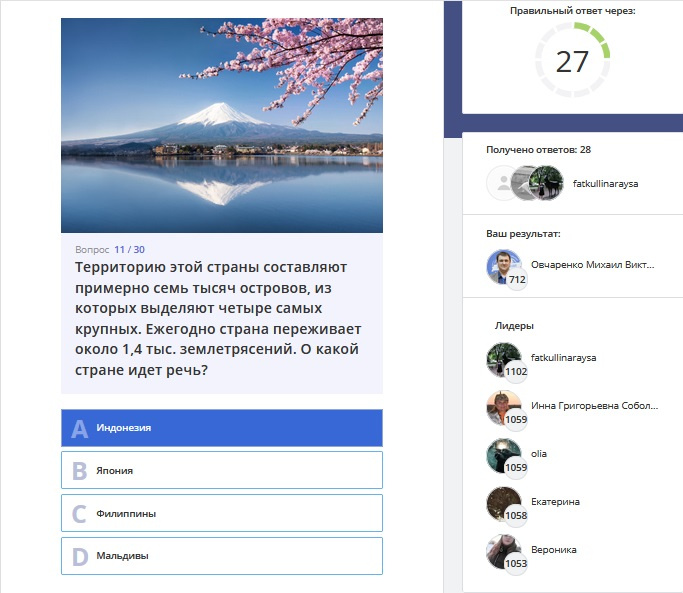Image resolution: width=683 pixels, height=593 pixels.
Task: Choose answer D Мальдивы
Action: (x=222, y=556)
